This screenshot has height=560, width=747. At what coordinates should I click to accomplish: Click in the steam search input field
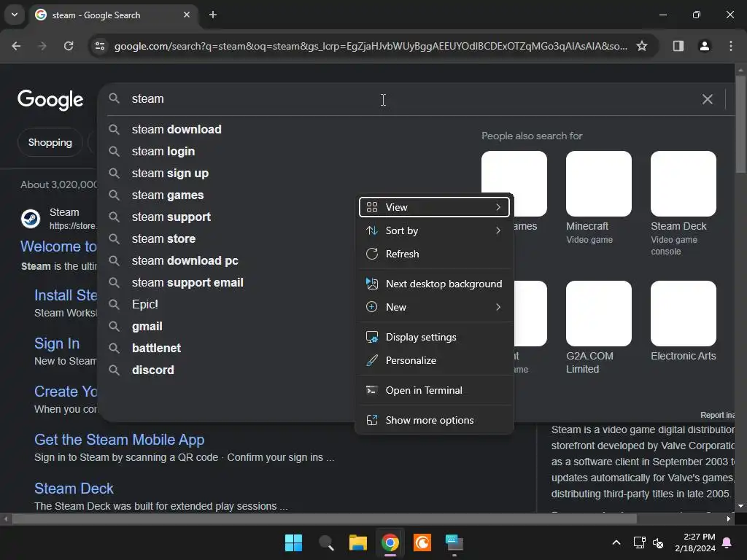click(x=410, y=99)
